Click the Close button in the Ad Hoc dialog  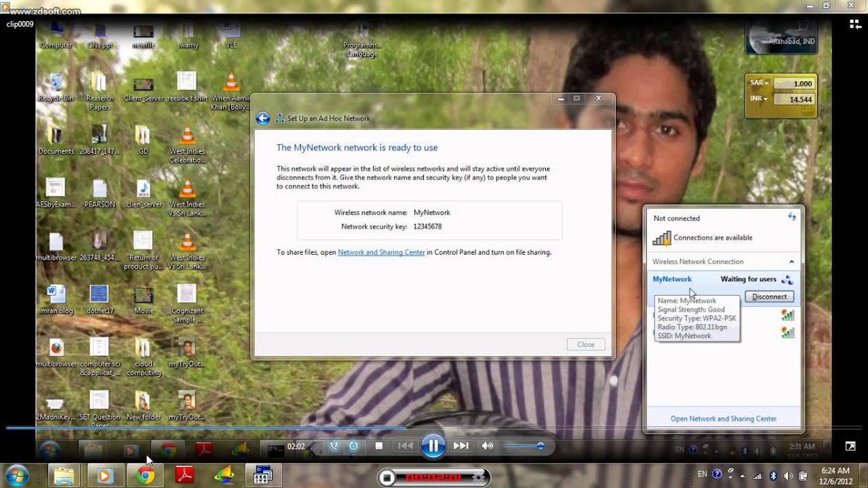(586, 344)
